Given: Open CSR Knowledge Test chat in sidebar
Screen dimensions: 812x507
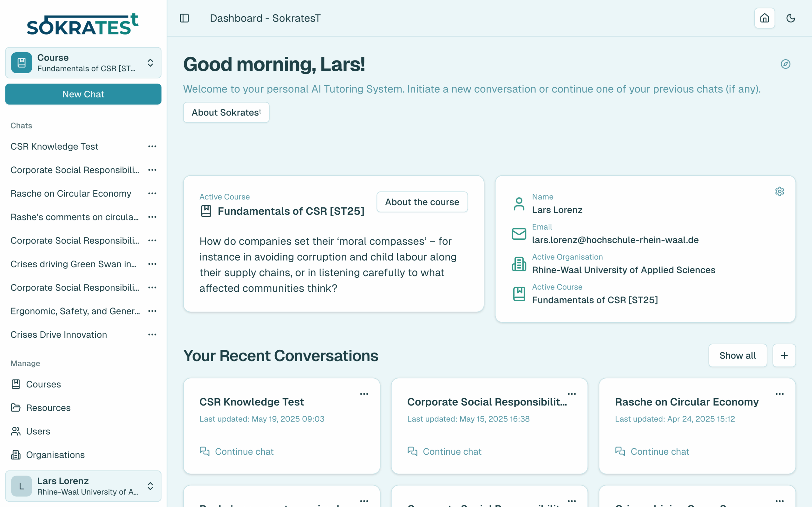Looking at the screenshot, I should [x=54, y=146].
